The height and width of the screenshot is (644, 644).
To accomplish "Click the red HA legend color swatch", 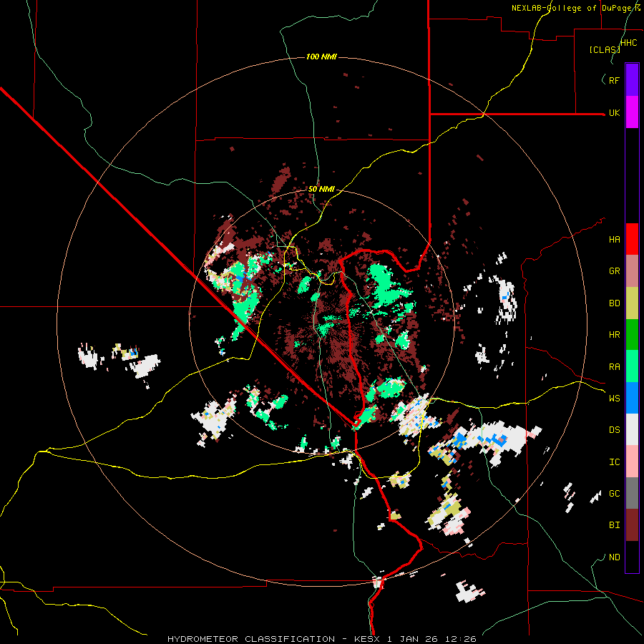I will pos(632,239).
